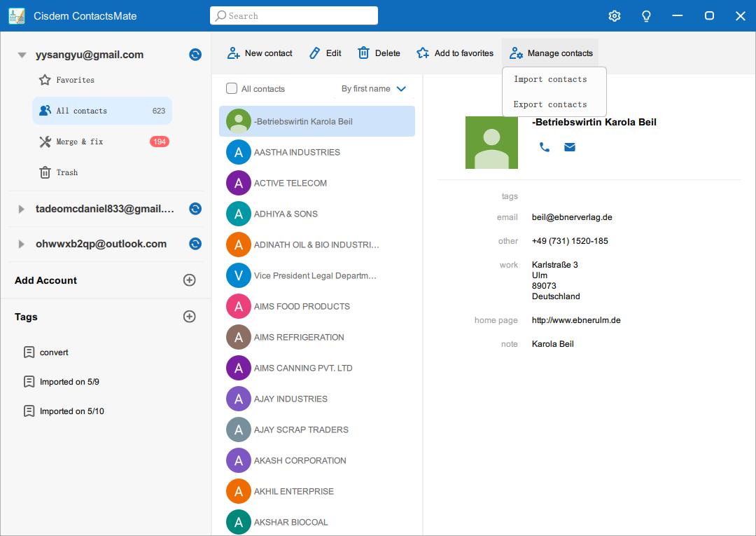Delete the selected contact
The image size is (756, 536).
[379, 53]
